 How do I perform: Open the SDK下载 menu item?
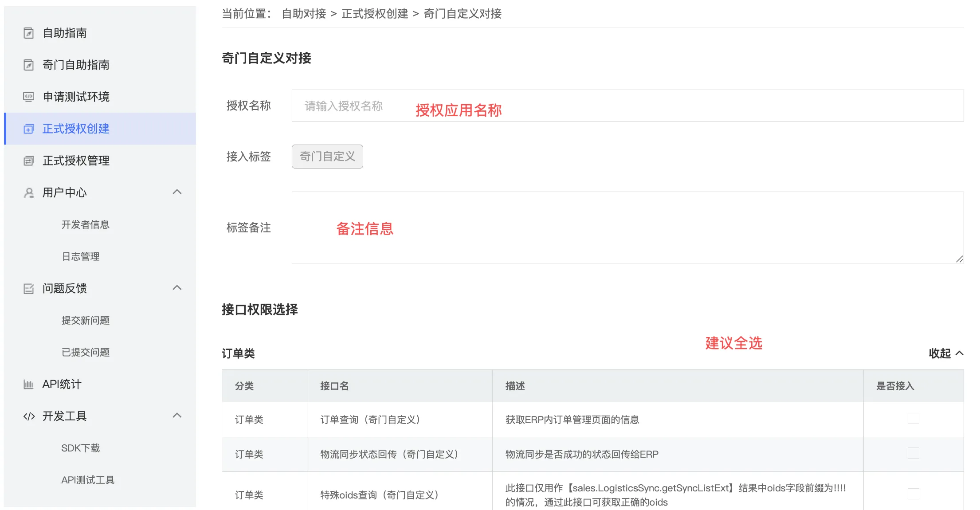click(80, 448)
